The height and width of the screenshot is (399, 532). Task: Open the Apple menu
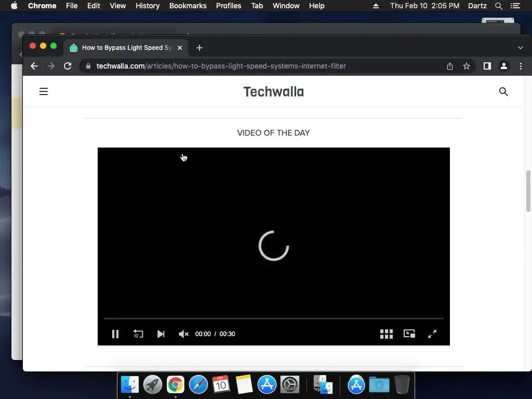pos(14,6)
